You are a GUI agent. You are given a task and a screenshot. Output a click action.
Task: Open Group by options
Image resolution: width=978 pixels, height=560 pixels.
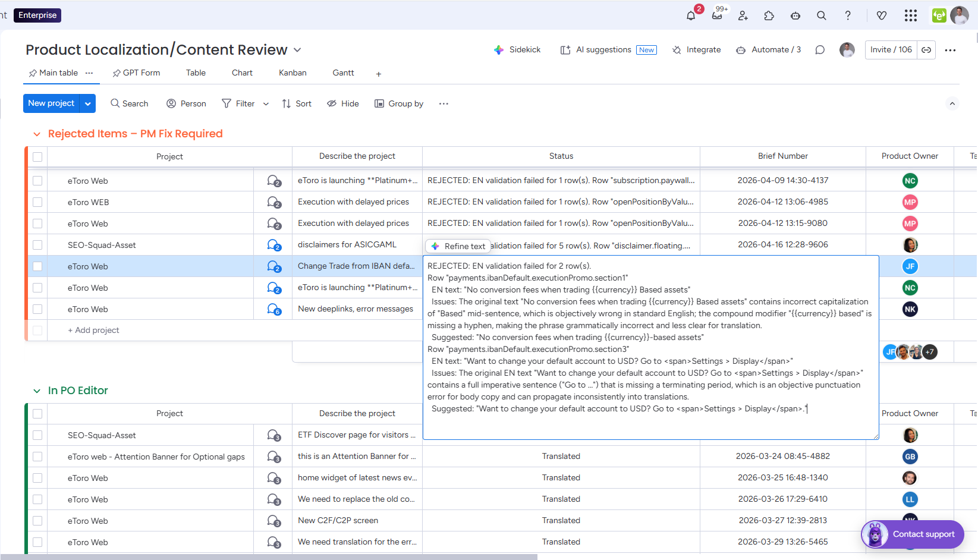pyautogui.click(x=399, y=103)
